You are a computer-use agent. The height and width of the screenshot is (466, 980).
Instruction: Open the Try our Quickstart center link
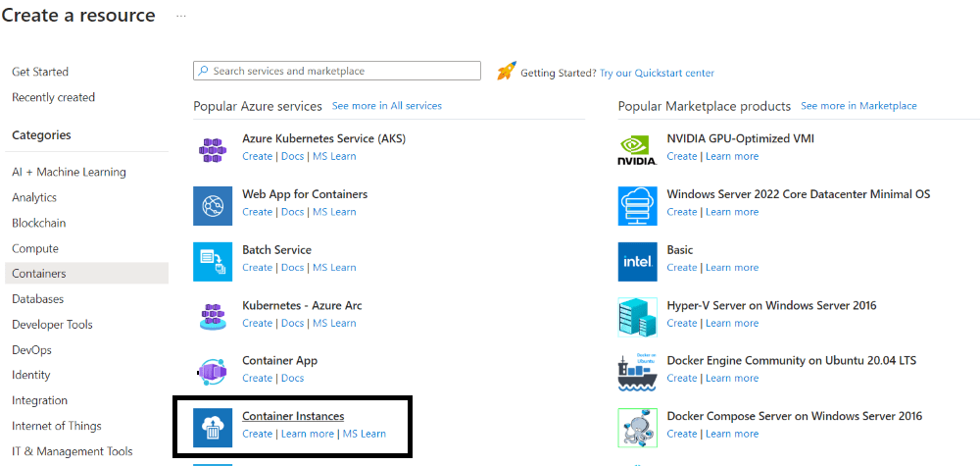point(657,73)
